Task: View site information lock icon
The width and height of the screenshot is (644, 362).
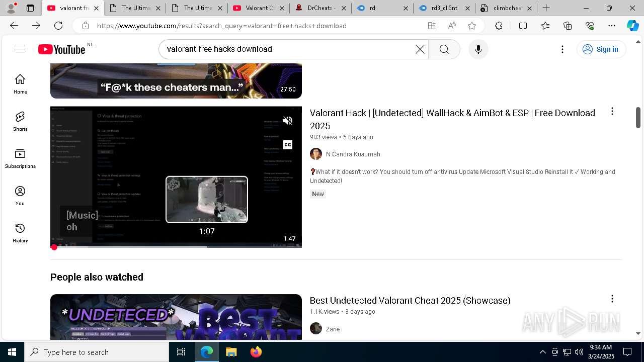Action: tap(86, 26)
